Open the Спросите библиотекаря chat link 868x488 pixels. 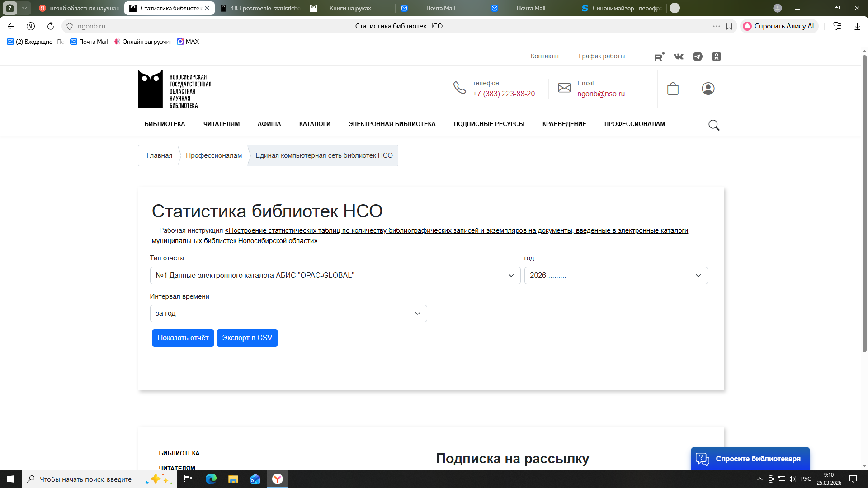click(758, 459)
